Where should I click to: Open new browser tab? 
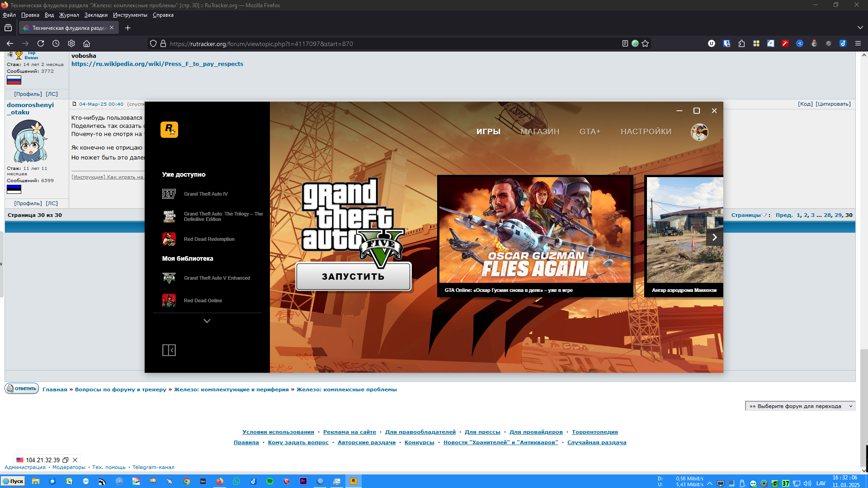pos(128,28)
